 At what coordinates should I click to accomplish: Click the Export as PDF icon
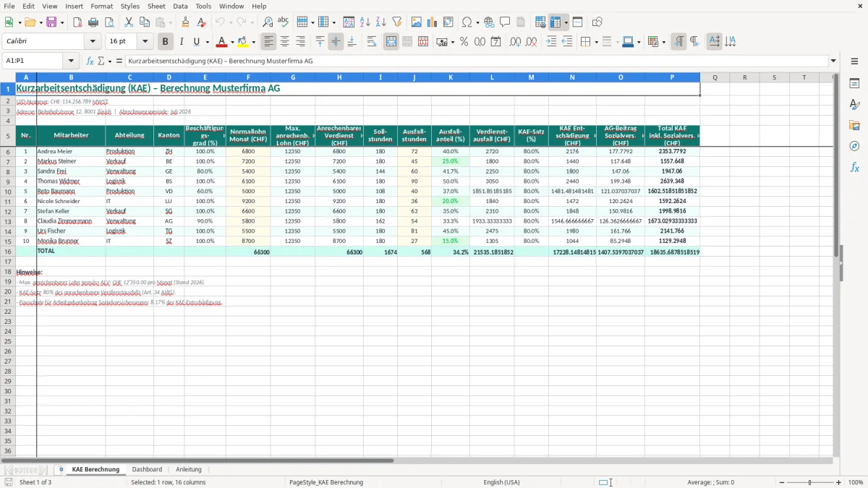pyautogui.click(x=77, y=22)
